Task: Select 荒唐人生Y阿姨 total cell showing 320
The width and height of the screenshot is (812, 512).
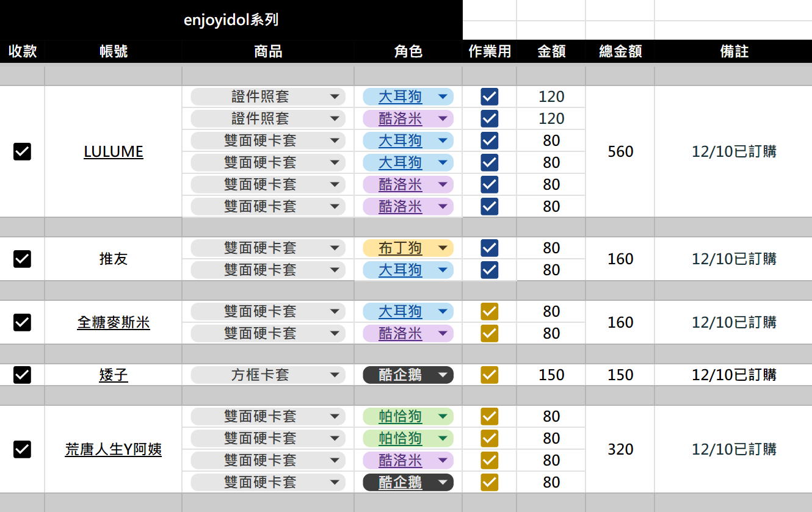Action: [620, 449]
